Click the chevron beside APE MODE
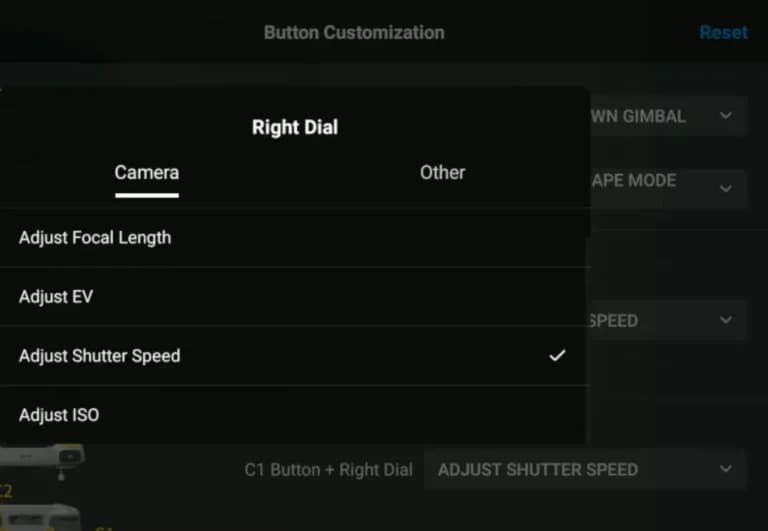Viewport: 768px width, 531px height. coord(726,189)
